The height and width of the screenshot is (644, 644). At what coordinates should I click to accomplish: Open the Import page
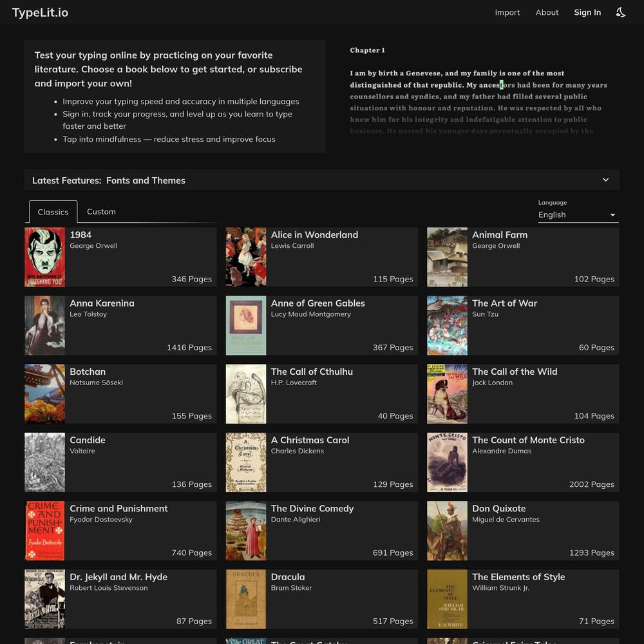(507, 12)
